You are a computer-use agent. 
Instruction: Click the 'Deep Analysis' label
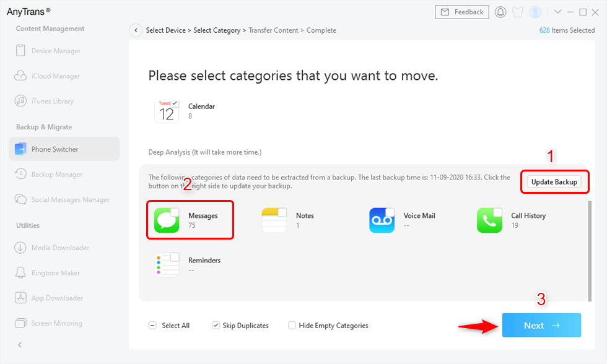205,152
